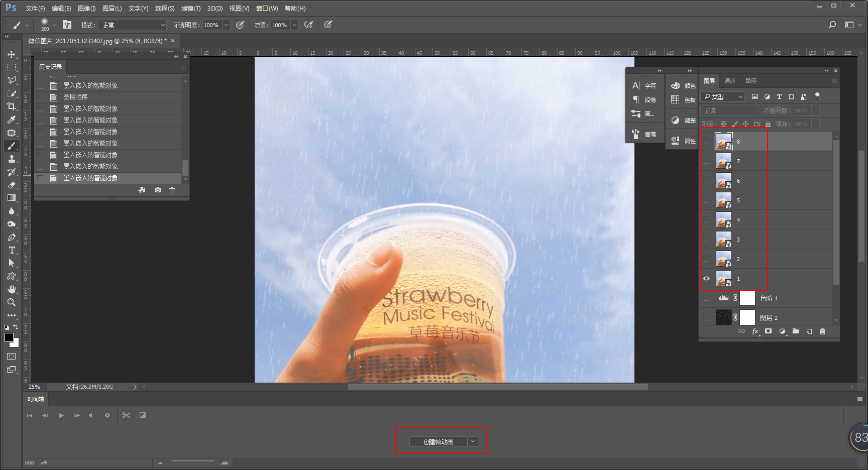Viewport: 868px width, 470px height.
Task: Split timeline clip with scissors button
Action: tap(126, 415)
